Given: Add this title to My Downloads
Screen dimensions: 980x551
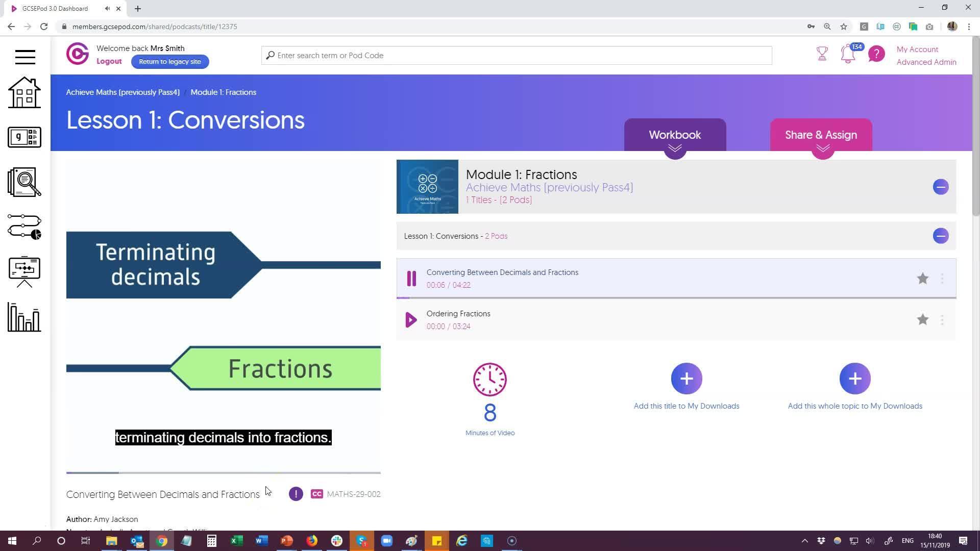Looking at the screenshot, I should [x=687, y=379].
